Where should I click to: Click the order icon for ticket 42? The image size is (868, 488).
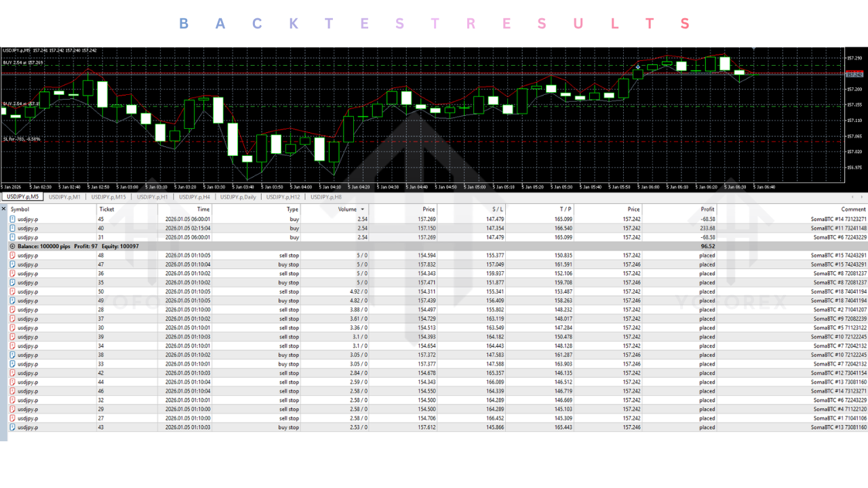[x=13, y=373]
